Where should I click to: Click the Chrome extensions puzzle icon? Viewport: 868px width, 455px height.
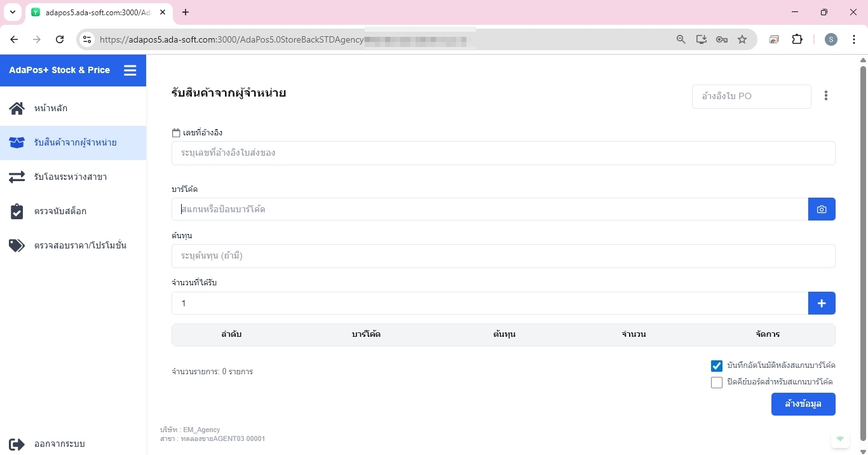(797, 39)
